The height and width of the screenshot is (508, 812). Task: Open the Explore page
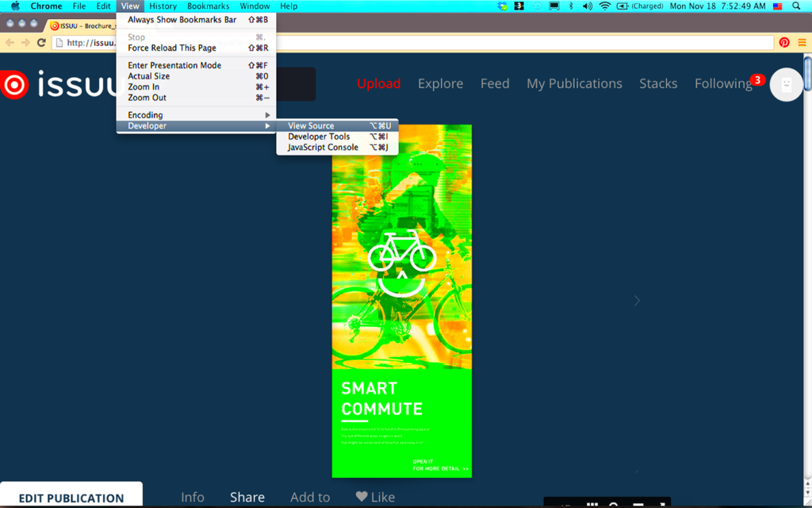(440, 83)
